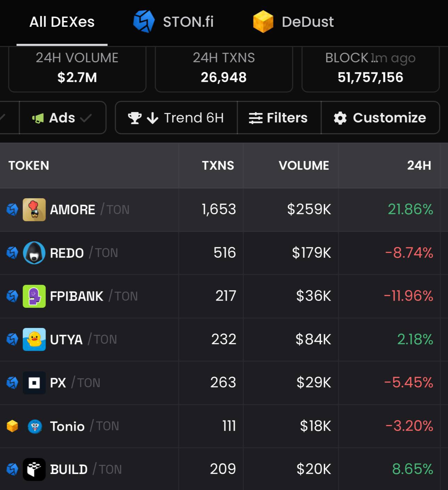
Task: Click the BUILD brick token icon
Action: 34,469
